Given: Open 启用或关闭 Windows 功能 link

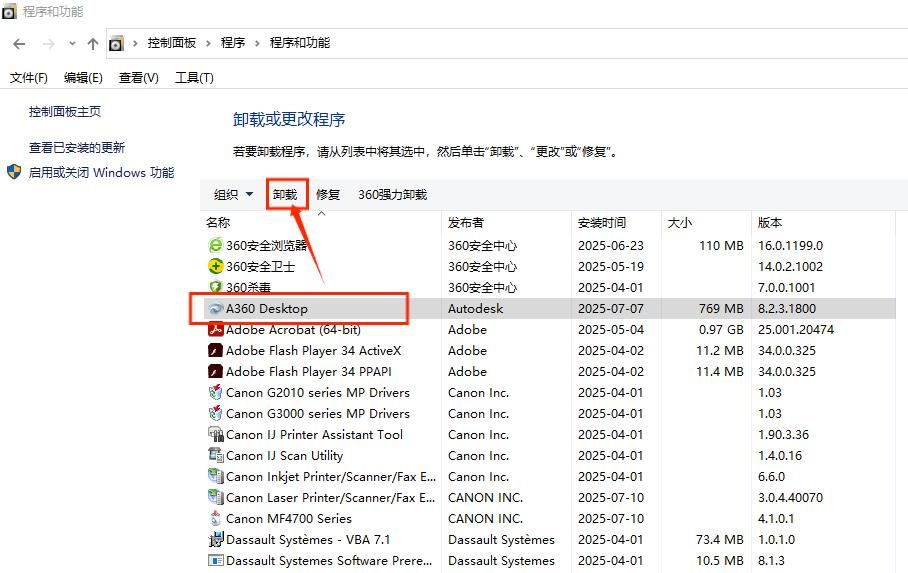Looking at the screenshot, I should tap(101, 173).
